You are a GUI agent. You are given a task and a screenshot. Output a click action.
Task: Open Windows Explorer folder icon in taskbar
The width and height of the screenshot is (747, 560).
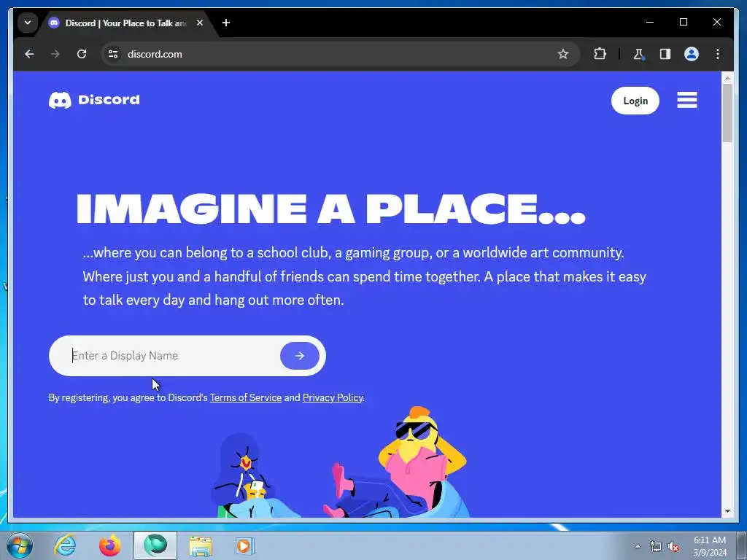(x=201, y=545)
